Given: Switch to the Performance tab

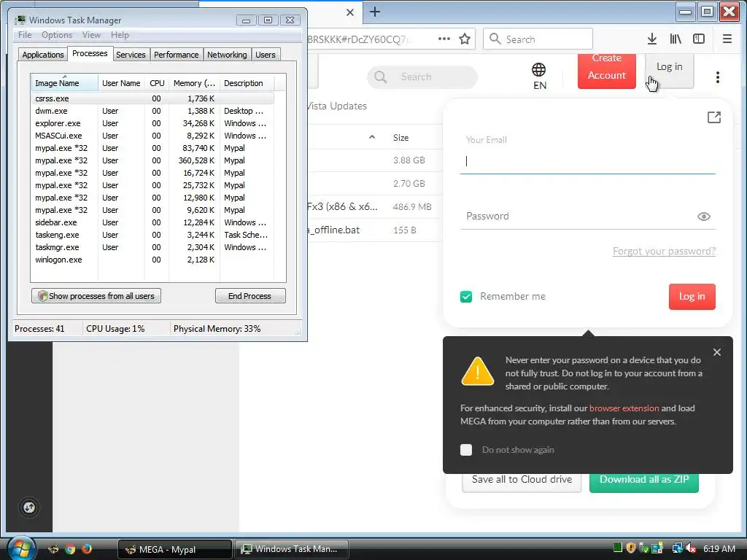Looking at the screenshot, I should [x=177, y=55].
